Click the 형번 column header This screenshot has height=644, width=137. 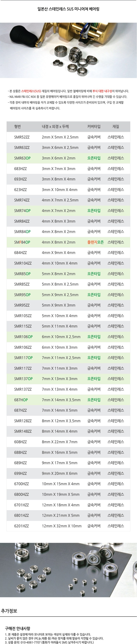[x=17, y=126]
